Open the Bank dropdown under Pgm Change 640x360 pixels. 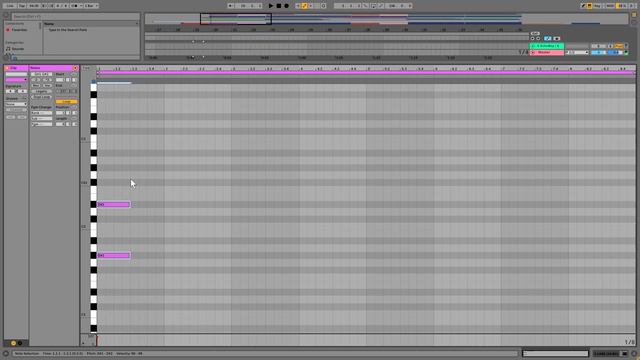coord(42,113)
